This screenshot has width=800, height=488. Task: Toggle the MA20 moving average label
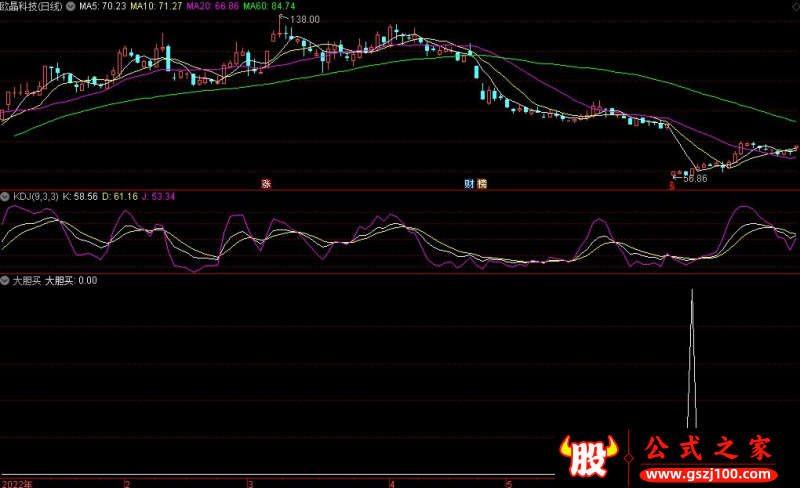209,6
